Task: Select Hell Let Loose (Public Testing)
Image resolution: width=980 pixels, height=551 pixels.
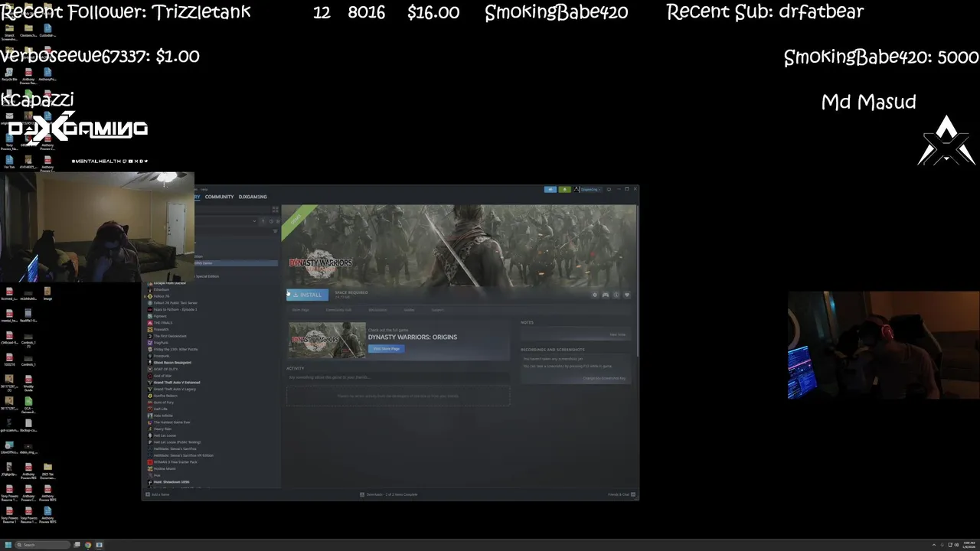Action: (x=177, y=442)
